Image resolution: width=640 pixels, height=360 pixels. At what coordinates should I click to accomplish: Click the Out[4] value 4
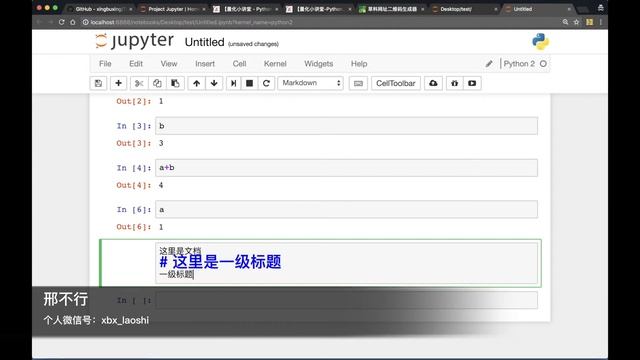(x=161, y=185)
